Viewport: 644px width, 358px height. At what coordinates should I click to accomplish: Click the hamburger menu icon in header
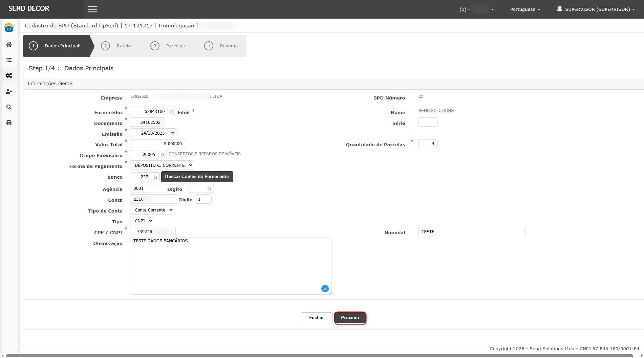tap(92, 9)
